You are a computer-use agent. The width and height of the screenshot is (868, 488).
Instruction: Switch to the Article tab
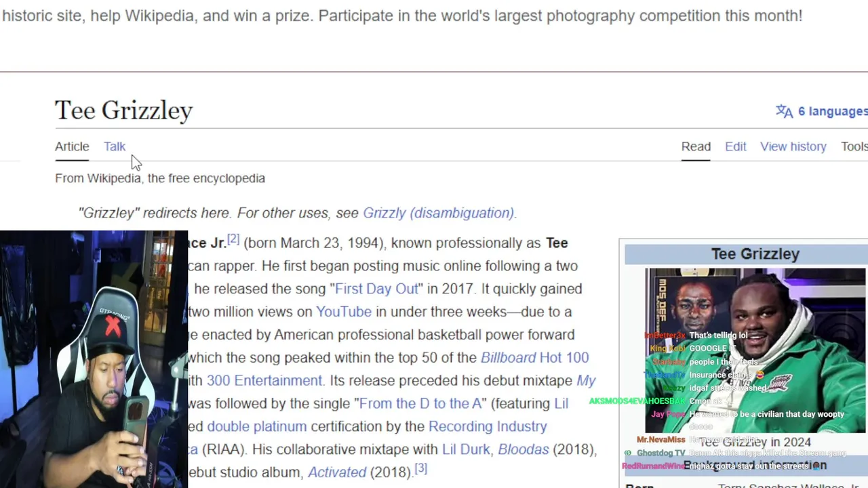click(x=72, y=146)
